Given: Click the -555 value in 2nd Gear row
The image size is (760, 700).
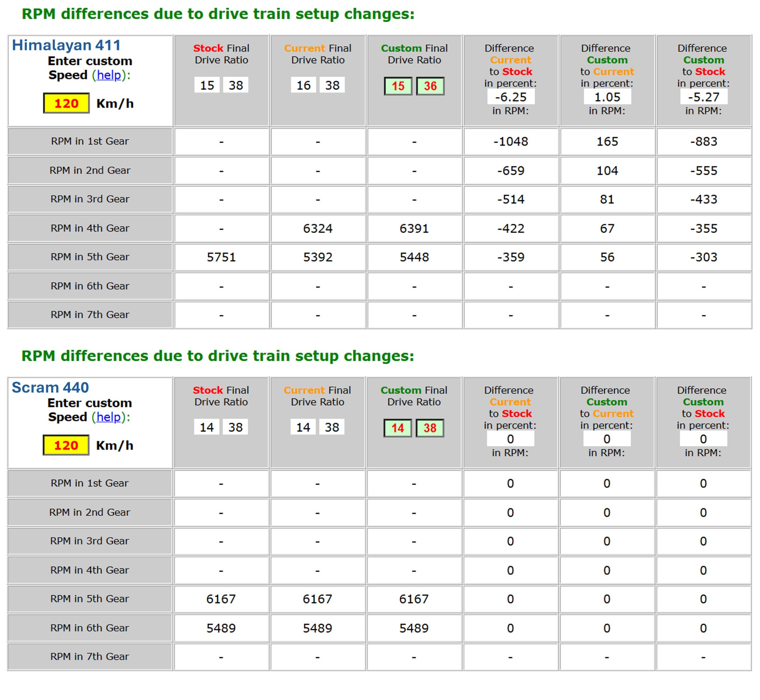Looking at the screenshot, I should pyautogui.click(x=704, y=171).
